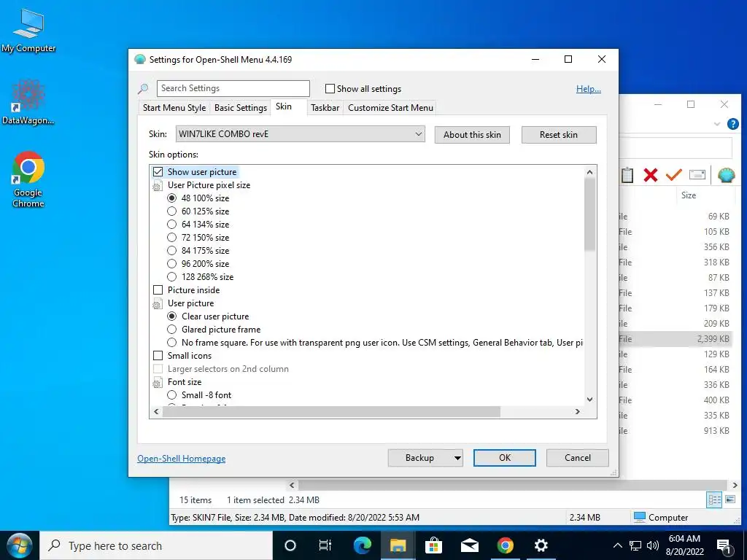Select 60 125% size radio

[x=171, y=211]
